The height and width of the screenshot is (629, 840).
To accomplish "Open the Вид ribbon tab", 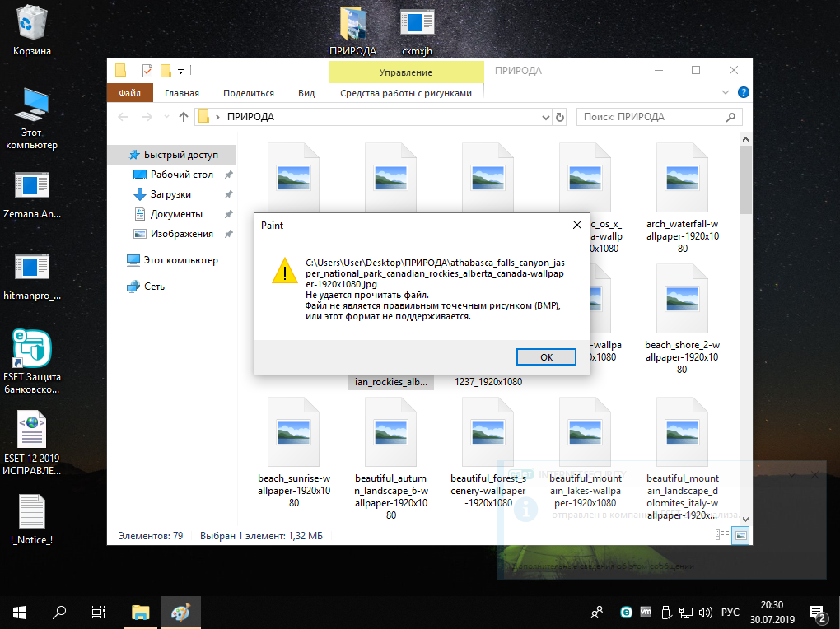I will coord(306,93).
